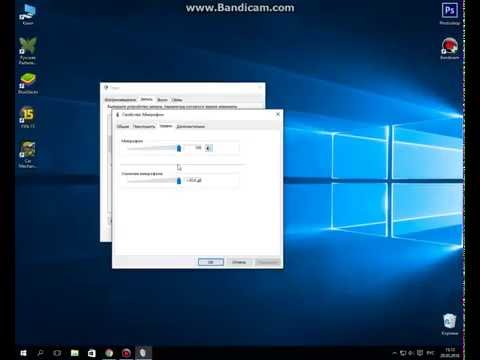This screenshot has height=360, width=480.
Task: Click the +20.0 dB boost value
Action: pos(194,180)
